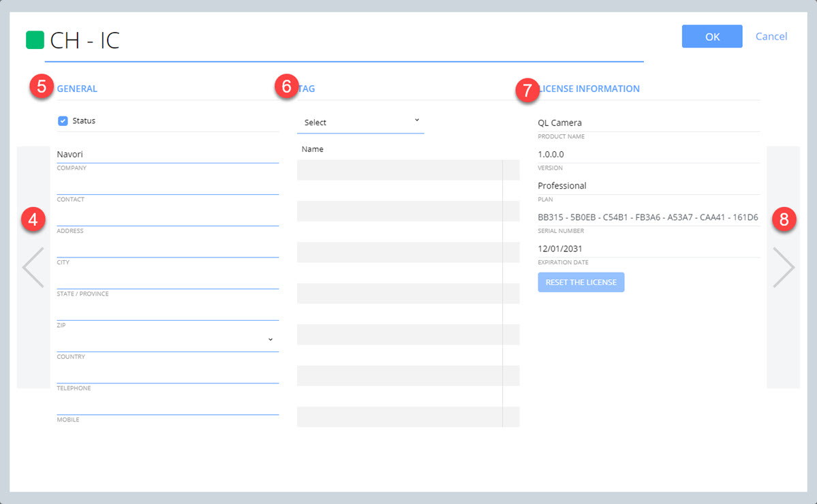Click the Name column header in tag table
The width and height of the screenshot is (817, 504).
[x=313, y=149]
